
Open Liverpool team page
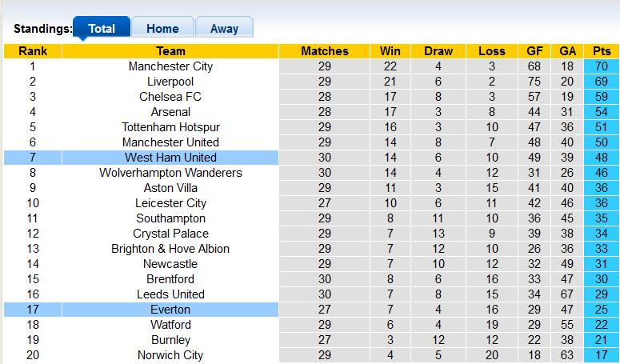[170, 82]
